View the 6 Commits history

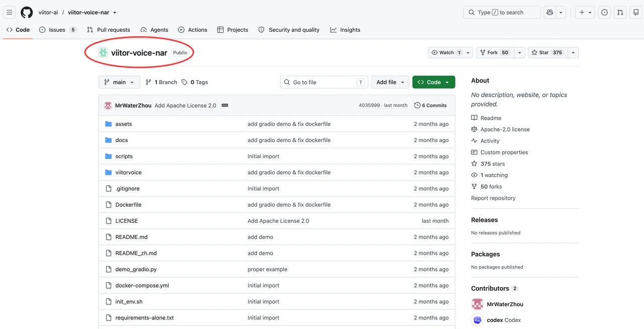point(431,105)
